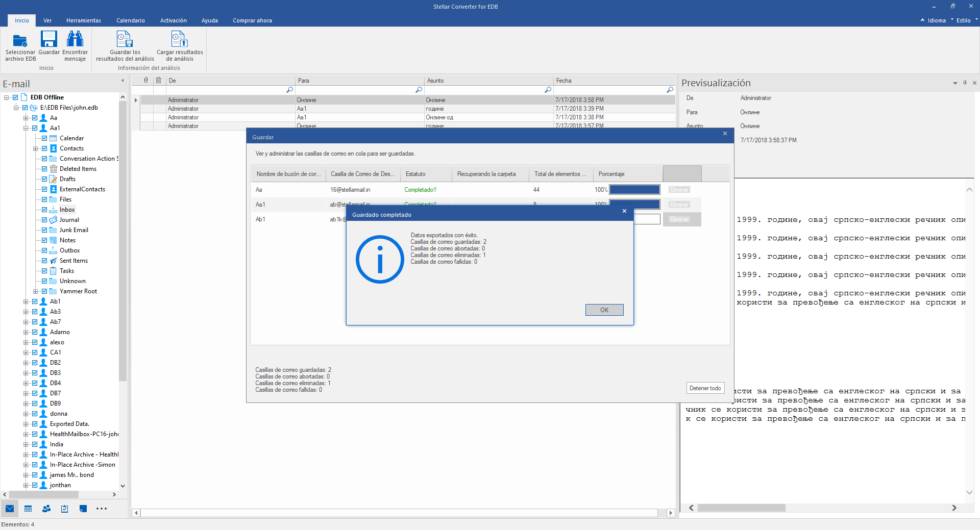This screenshot has height=530, width=980.
Task: Click Eliminar for Aa mailbox row
Action: pyautogui.click(x=679, y=190)
